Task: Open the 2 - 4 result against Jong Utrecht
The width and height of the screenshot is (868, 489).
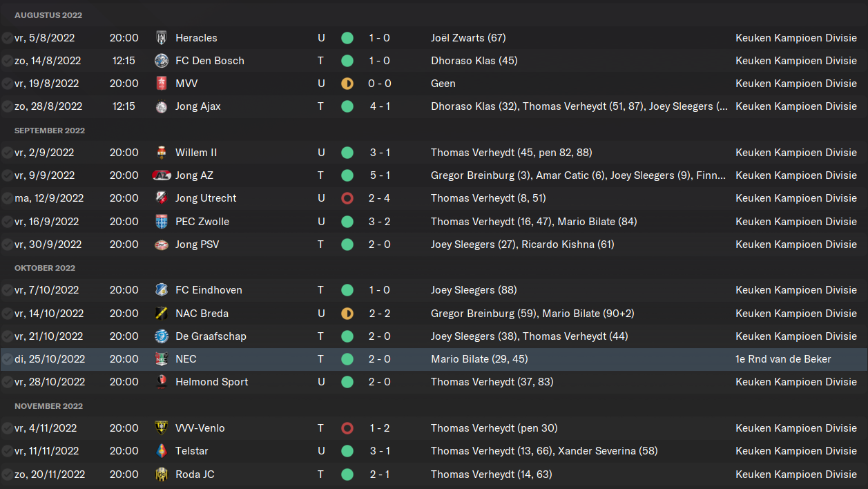Action: pos(380,198)
